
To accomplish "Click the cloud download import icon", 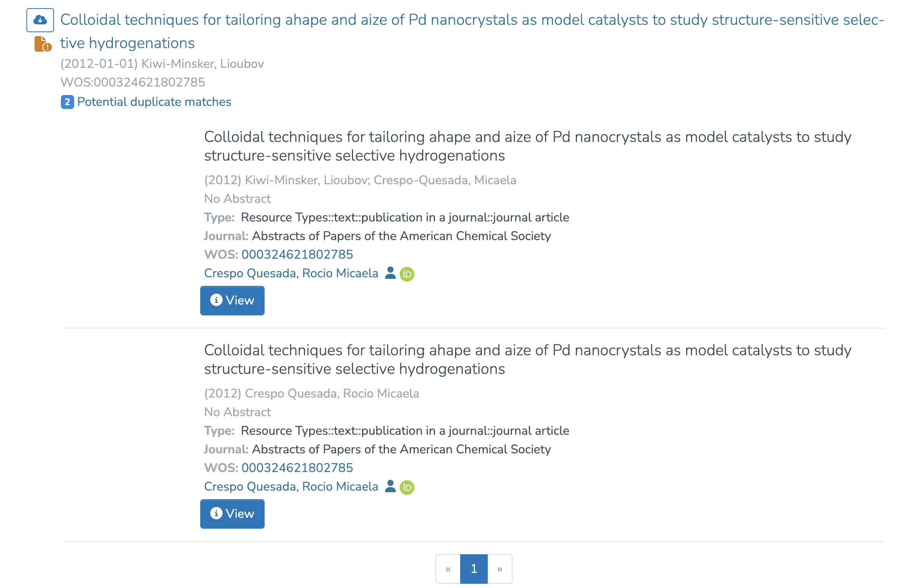I will click(x=40, y=20).
